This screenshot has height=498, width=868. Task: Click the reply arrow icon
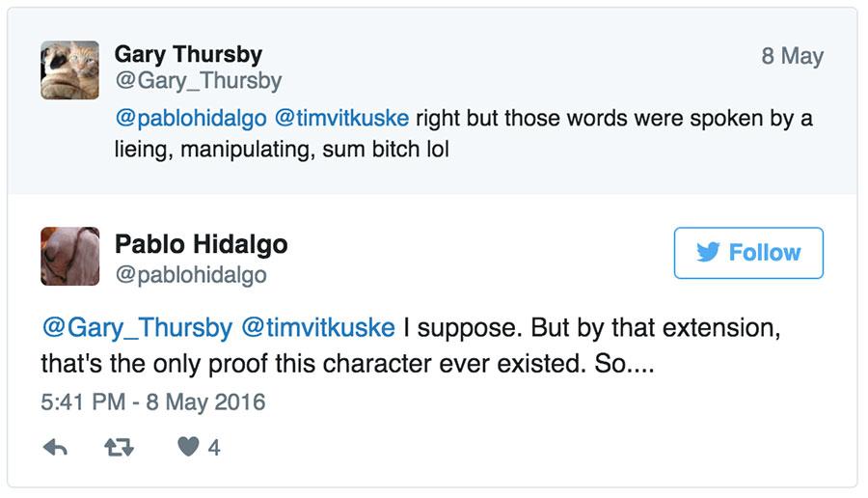(x=55, y=447)
